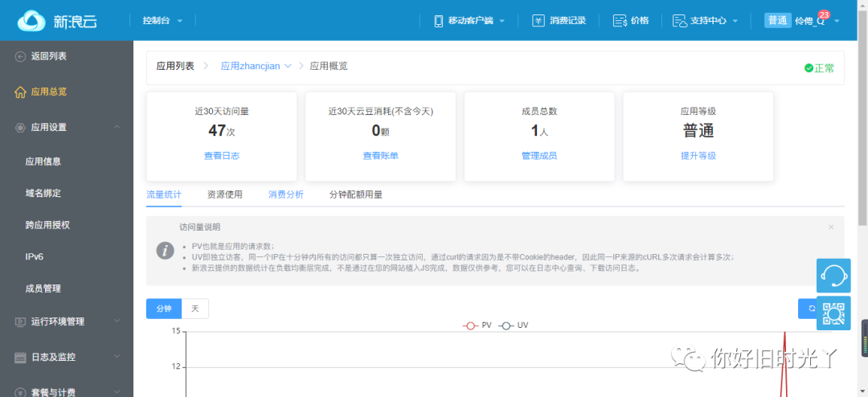Viewport: 868px width, 397px height.
Task: Open 成员管理 in the sidebar
Action: [x=43, y=289]
